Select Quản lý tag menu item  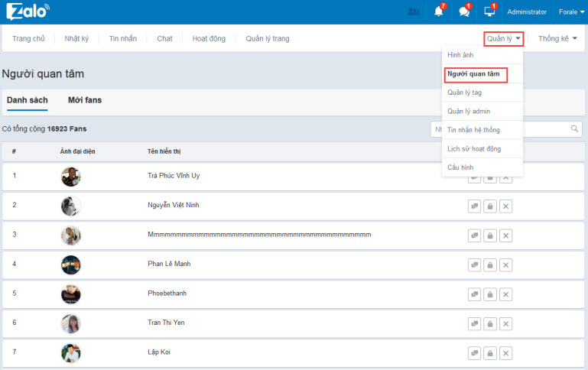(x=465, y=92)
